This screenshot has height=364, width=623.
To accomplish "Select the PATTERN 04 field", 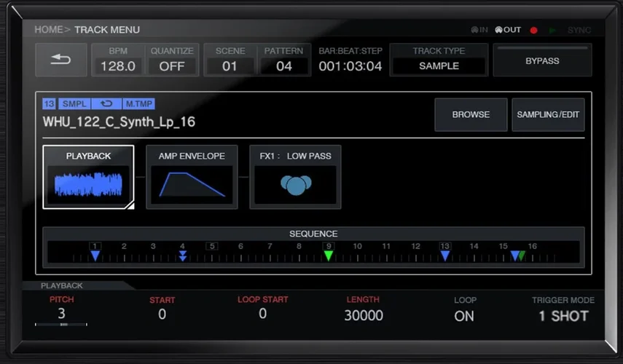I will click(x=283, y=60).
